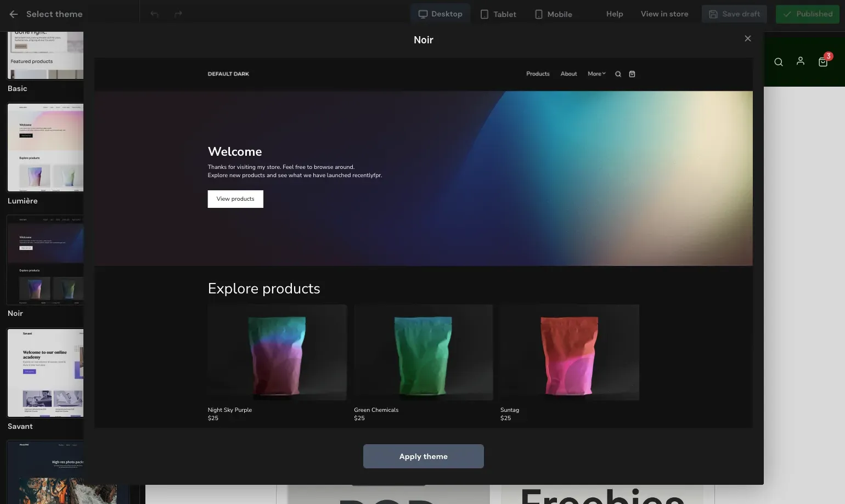Open View in store link
The height and width of the screenshot is (504, 845).
664,14
